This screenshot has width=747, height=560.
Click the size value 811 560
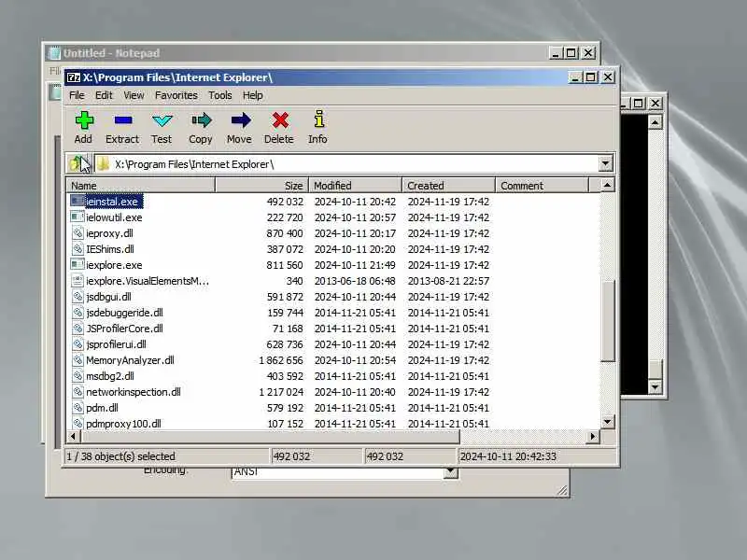click(x=285, y=265)
